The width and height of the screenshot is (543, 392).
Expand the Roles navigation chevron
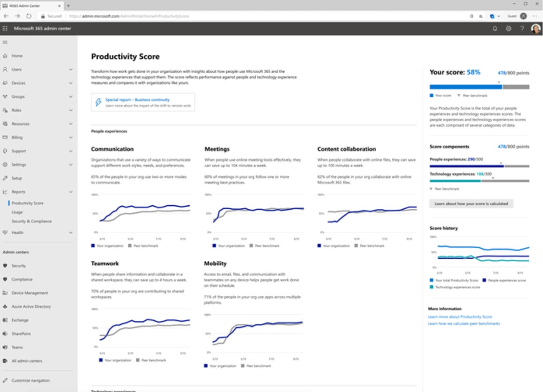point(71,110)
